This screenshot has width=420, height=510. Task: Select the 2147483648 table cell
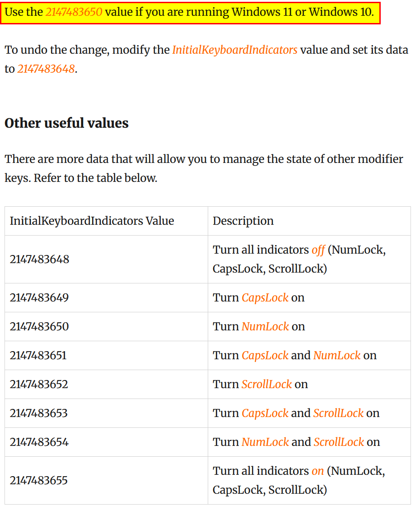click(106, 259)
